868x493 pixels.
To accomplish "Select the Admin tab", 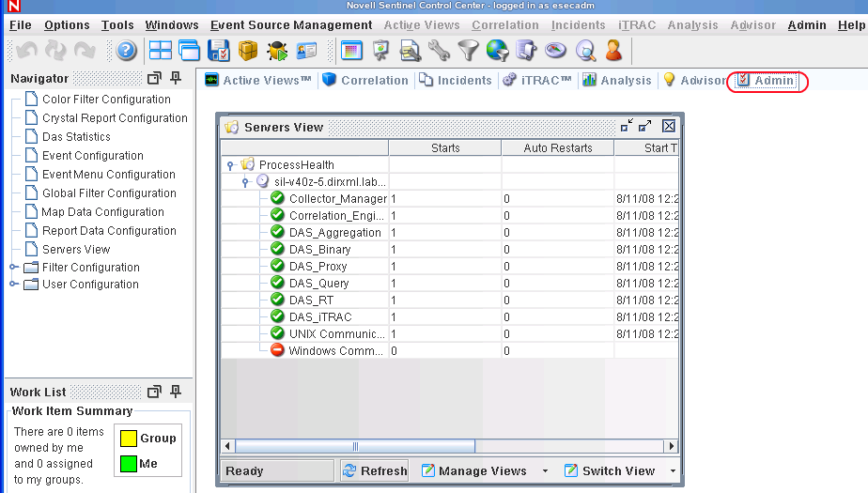I will pos(767,80).
